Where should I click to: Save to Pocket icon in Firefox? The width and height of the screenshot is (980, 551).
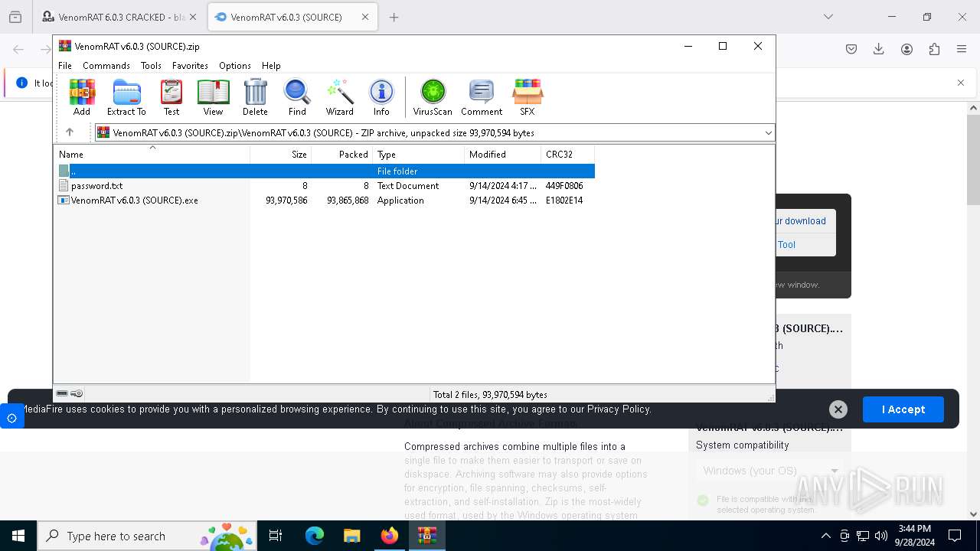[851, 49]
